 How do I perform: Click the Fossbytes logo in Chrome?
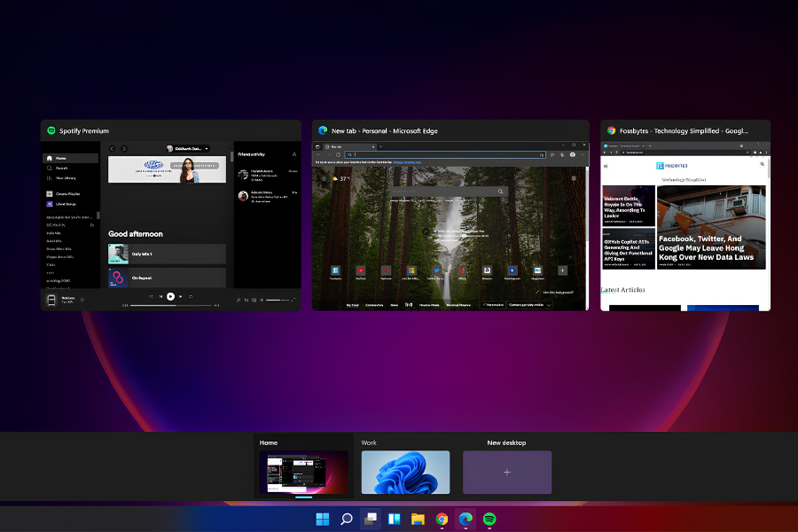[x=672, y=166]
